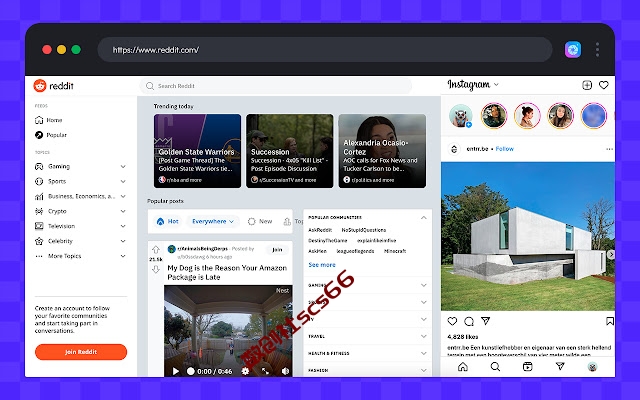The height and width of the screenshot is (400, 640).
Task: Open the Succession trending card
Action: coord(289,151)
